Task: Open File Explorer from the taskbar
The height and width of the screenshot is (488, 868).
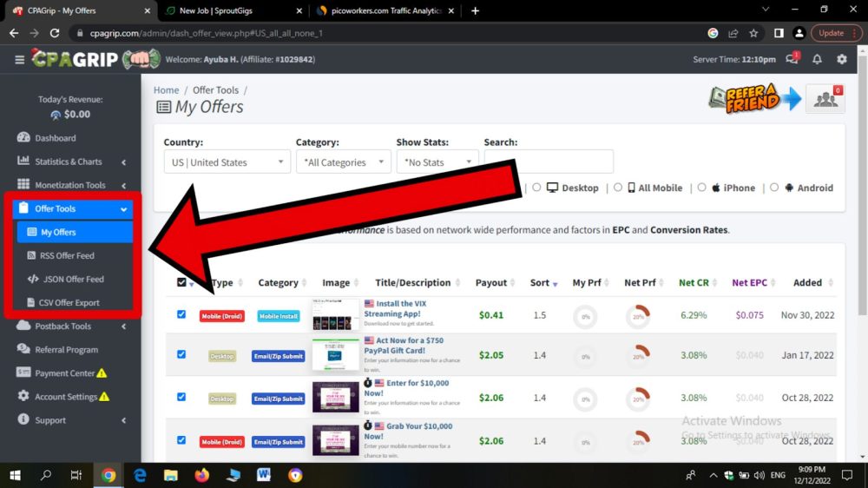Action: pyautogui.click(x=170, y=475)
